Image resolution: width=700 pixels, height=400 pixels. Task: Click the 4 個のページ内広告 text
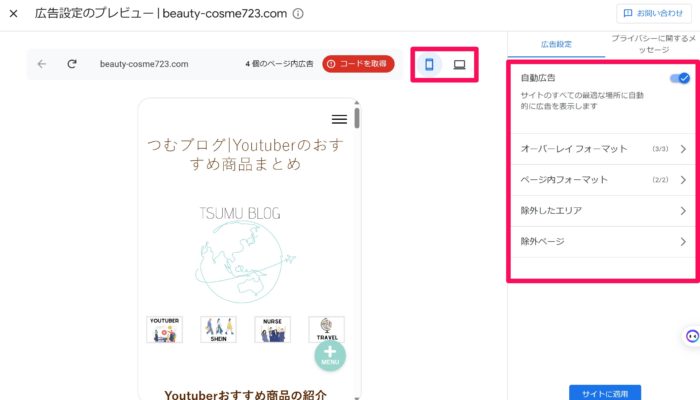(279, 64)
